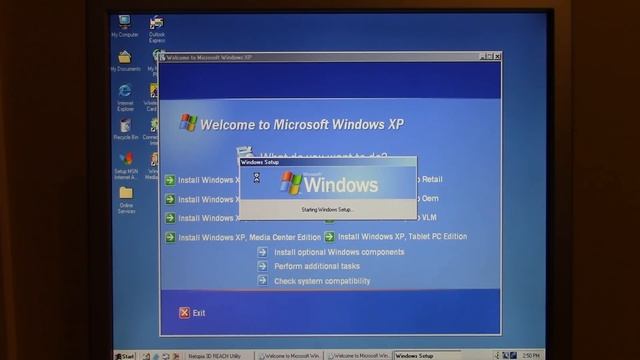Click Internet Explorer icon in Quick Launch bar
The height and width of the screenshot is (360, 640).
pyautogui.click(x=156, y=356)
